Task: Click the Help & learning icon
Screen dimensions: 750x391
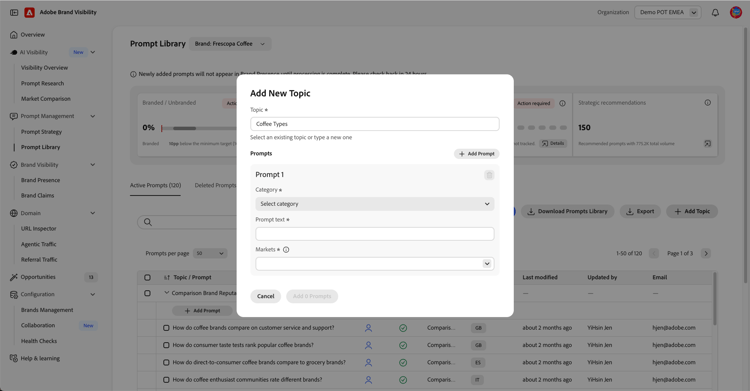Action: [14, 358]
